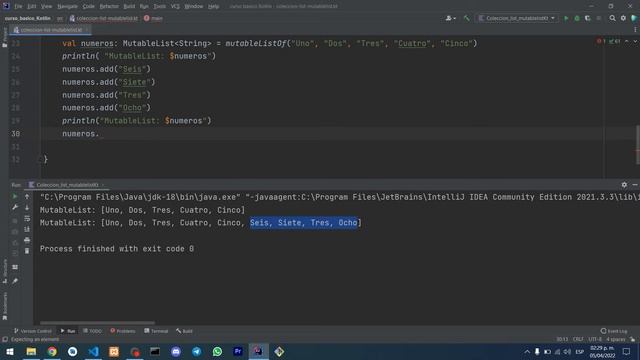Viewport: 640px width, 360px height.
Task: Open the run configuration selector dropdown
Action: pyautogui.click(x=517, y=18)
